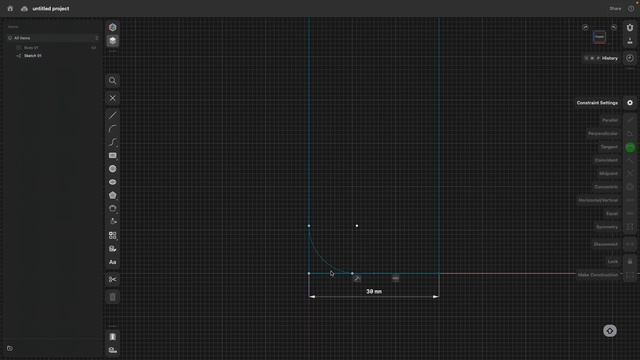Viewport: 640px width, 360px height.
Task: Open the Measure tool at toolbar bottom
Action: pyautogui.click(x=113, y=350)
